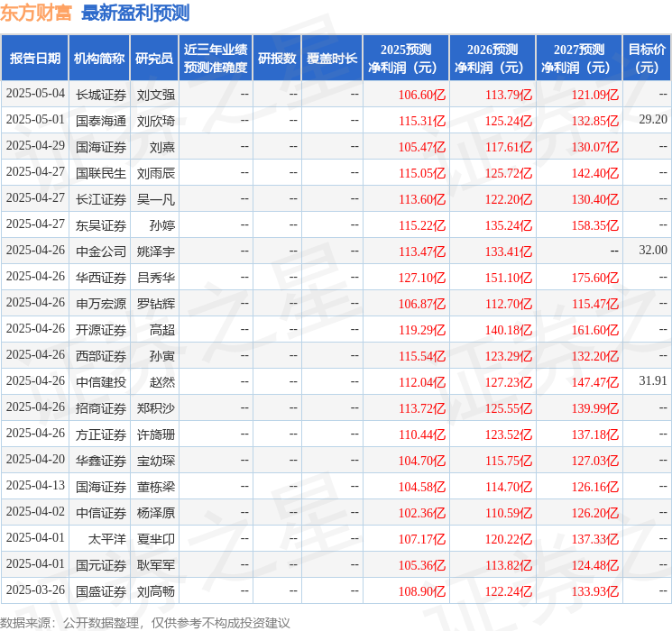The image size is (672, 631).
Task: Select the 招商证券 institution cell
Action: (101, 408)
